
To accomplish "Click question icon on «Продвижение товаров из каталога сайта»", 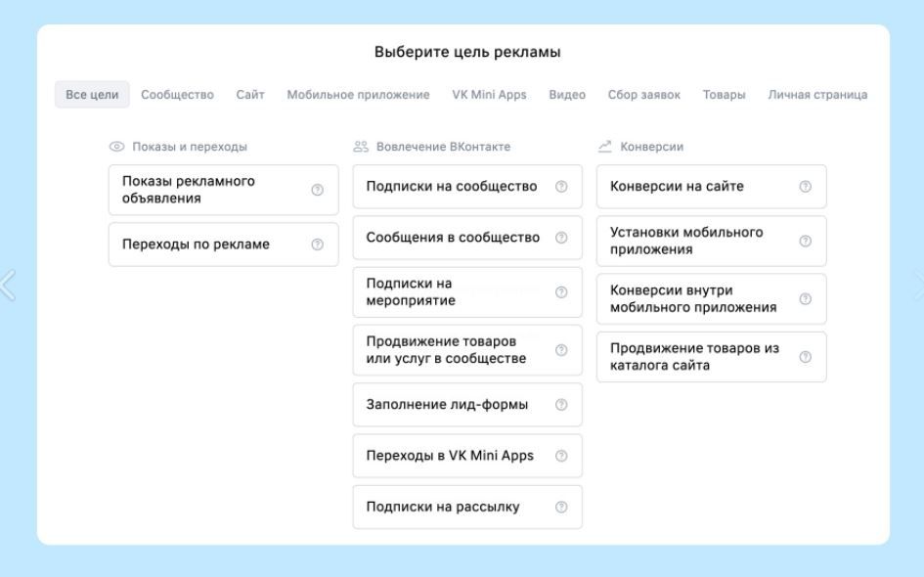I will (x=805, y=356).
